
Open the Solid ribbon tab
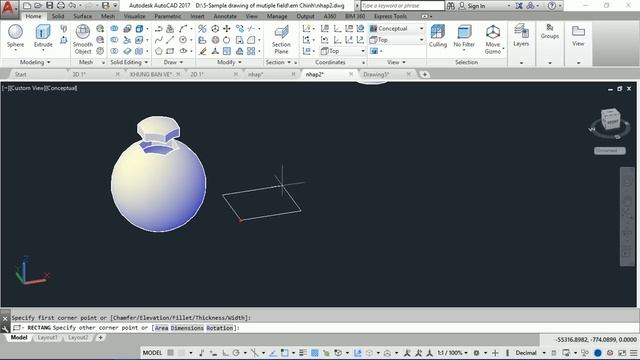pyautogui.click(x=58, y=16)
